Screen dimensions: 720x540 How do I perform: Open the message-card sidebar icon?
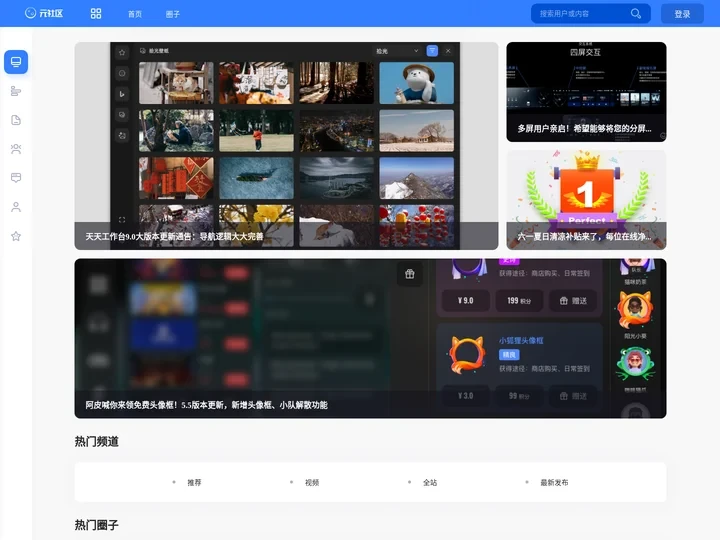16,178
